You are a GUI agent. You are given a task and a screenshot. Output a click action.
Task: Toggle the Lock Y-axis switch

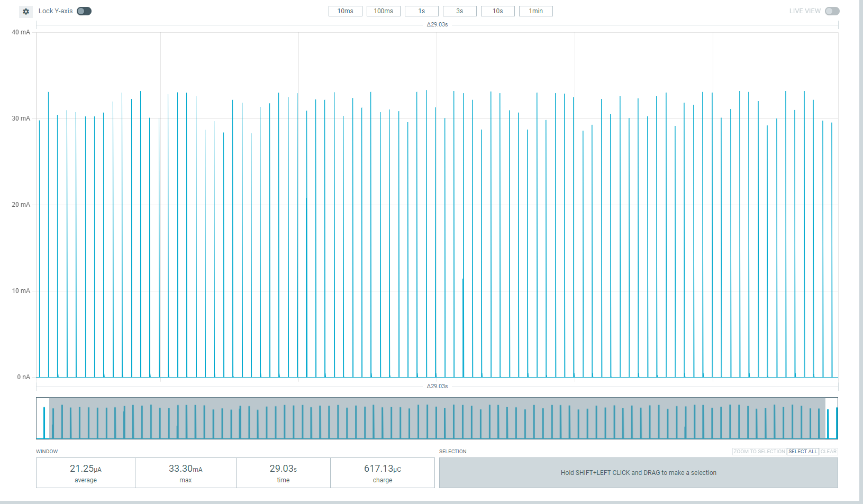(84, 11)
